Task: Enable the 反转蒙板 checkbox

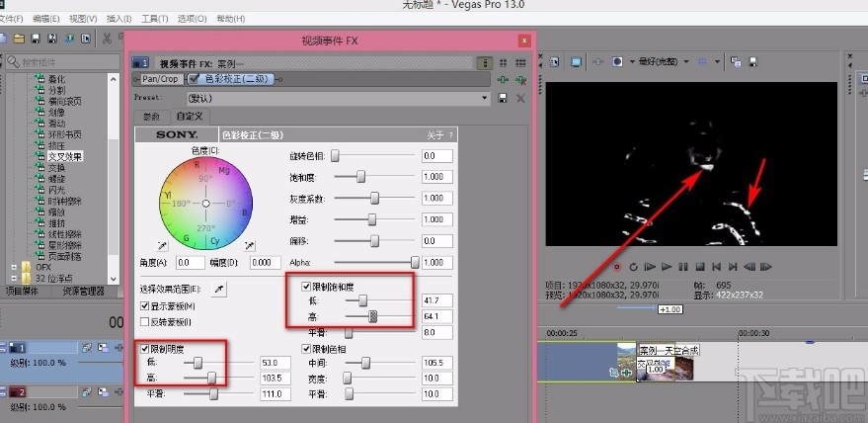Action: pos(144,321)
